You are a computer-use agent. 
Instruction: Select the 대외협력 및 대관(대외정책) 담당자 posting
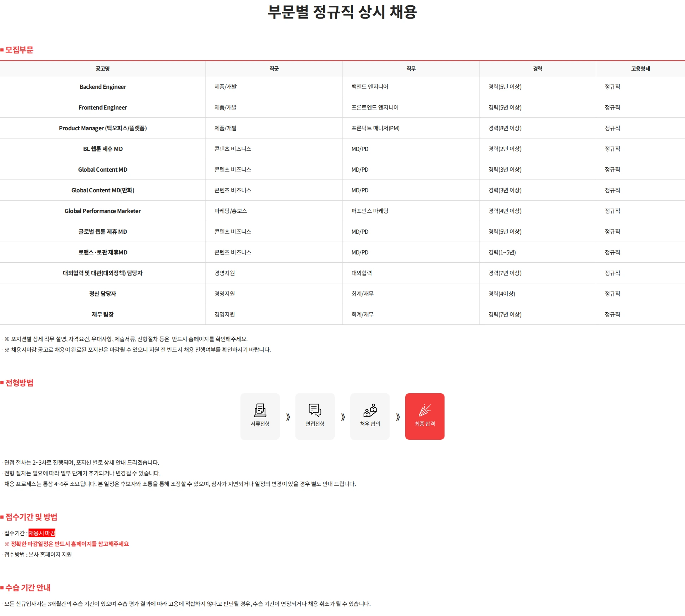(103, 273)
